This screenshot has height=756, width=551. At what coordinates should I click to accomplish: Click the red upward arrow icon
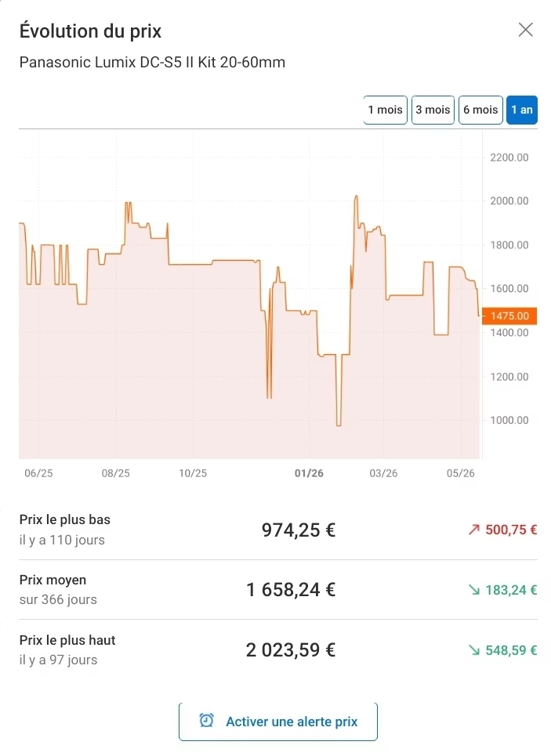(x=474, y=530)
